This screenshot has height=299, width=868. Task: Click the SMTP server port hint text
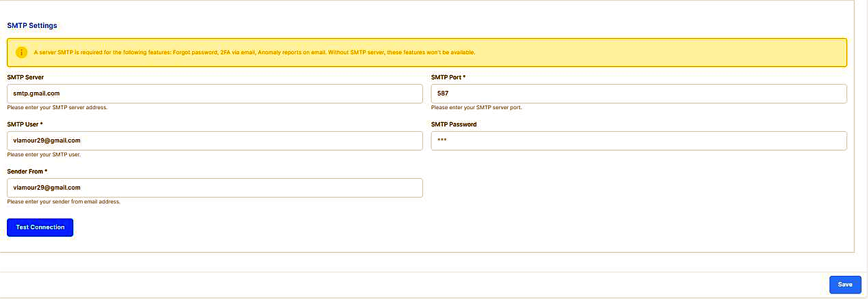tap(476, 107)
